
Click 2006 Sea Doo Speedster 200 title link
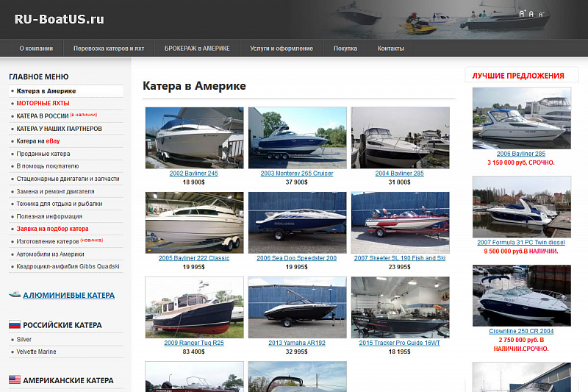(297, 258)
